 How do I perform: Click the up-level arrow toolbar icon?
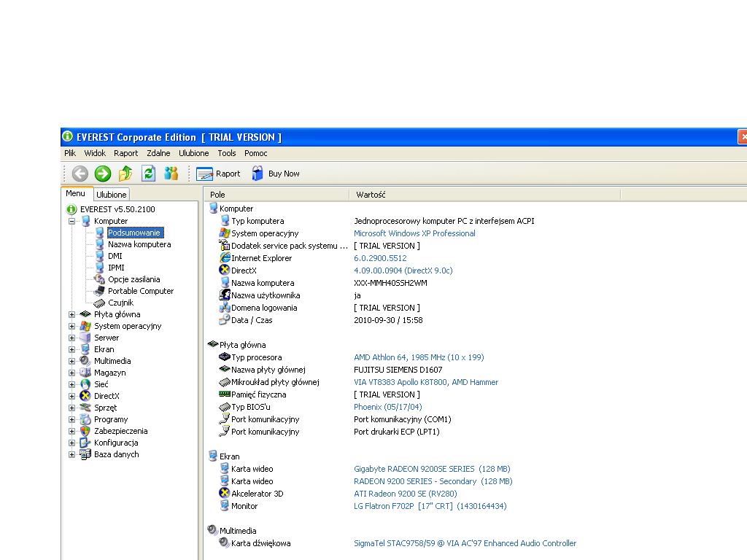tap(125, 174)
